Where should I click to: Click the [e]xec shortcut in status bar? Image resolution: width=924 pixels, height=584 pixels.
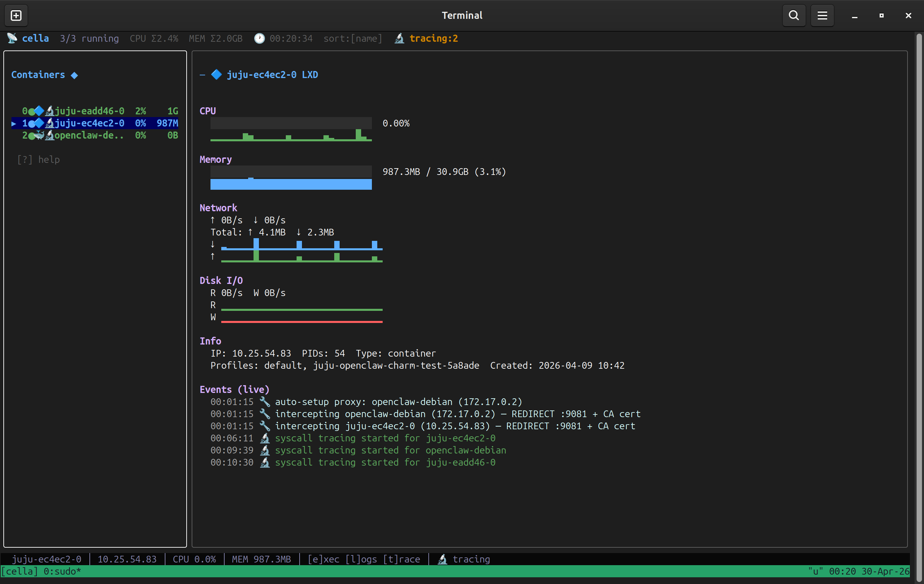tap(323, 559)
